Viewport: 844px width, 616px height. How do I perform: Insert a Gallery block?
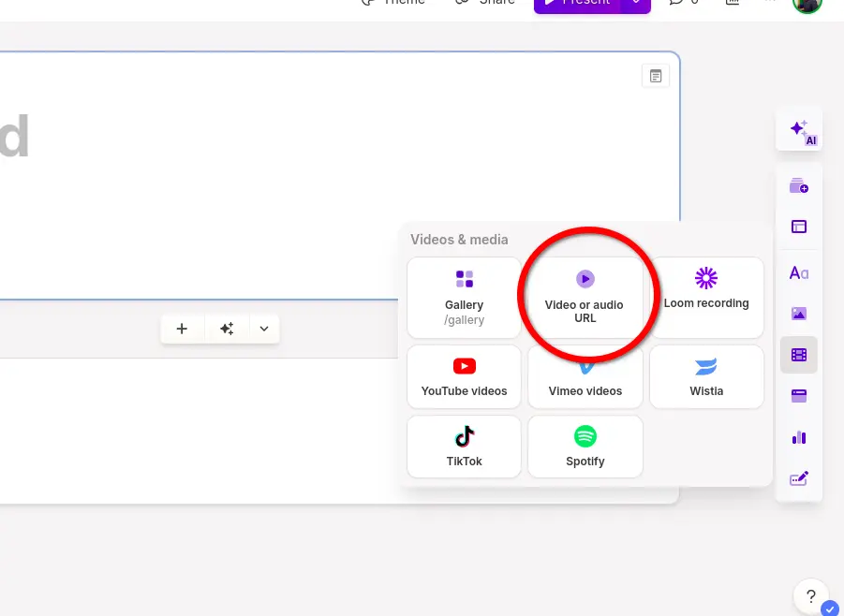click(464, 298)
